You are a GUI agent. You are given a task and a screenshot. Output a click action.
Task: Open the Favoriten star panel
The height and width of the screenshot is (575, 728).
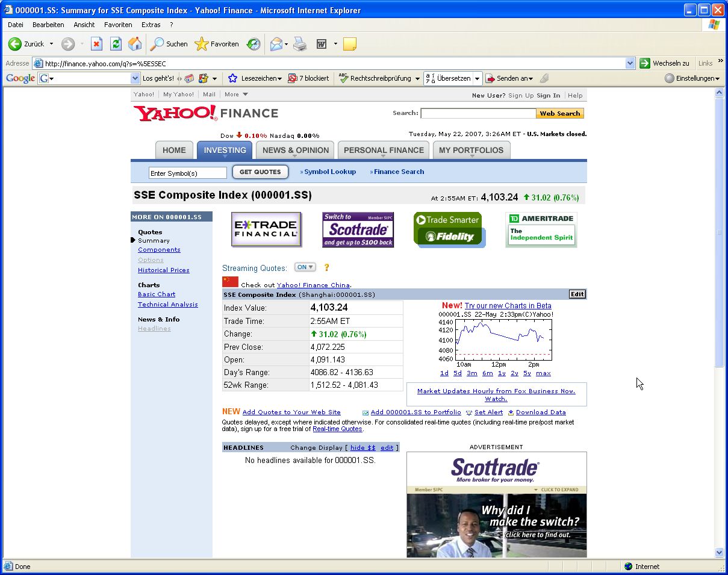(x=217, y=44)
